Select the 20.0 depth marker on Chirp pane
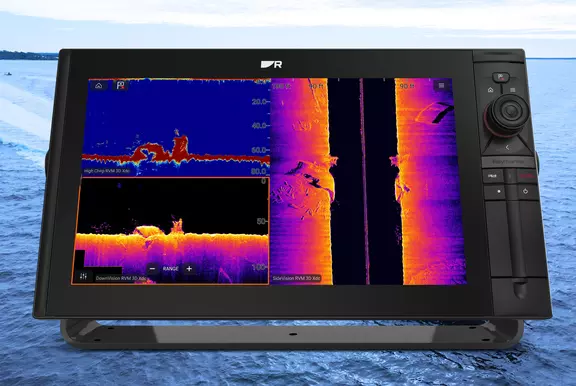576x386 pixels. (x=259, y=101)
